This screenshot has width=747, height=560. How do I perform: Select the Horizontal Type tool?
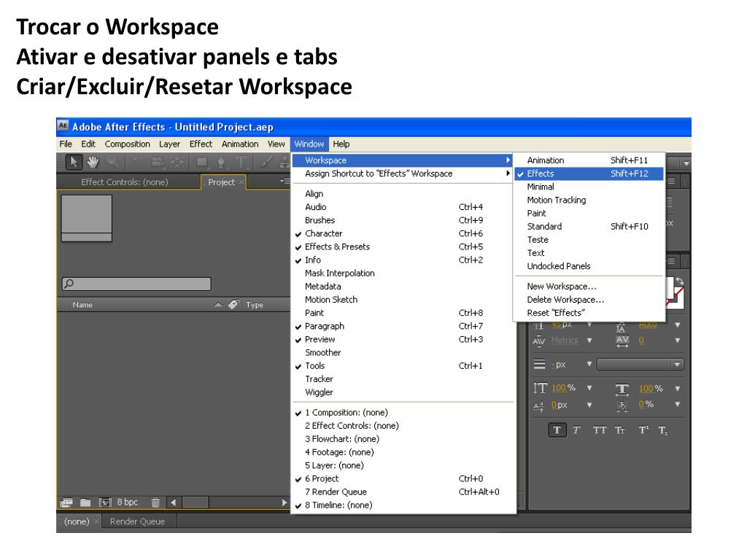241,163
